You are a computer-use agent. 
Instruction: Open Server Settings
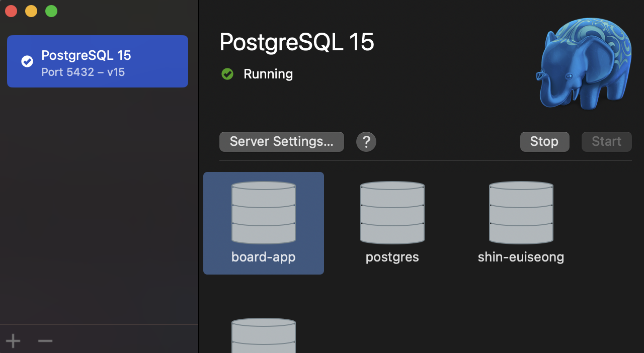click(x=282, y=142)
